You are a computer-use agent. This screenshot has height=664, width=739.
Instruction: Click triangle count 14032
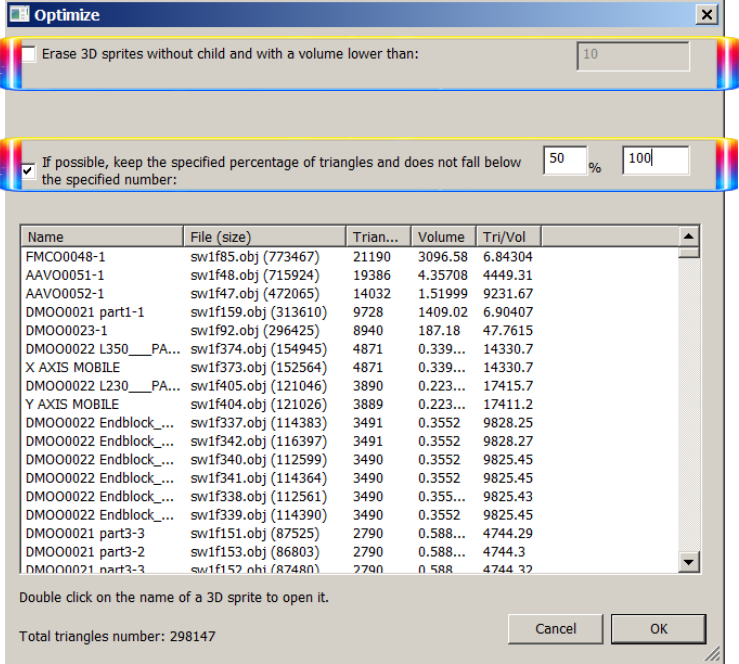[x=372, y=293]
